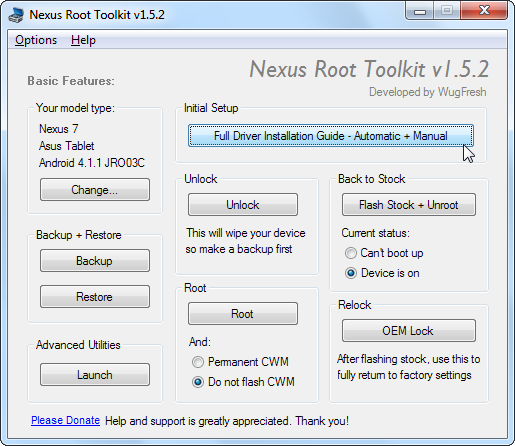Image resolution: width=515 pixels, height=446 pixels.
Task: Start a device Backup
Action: (95, 261)
